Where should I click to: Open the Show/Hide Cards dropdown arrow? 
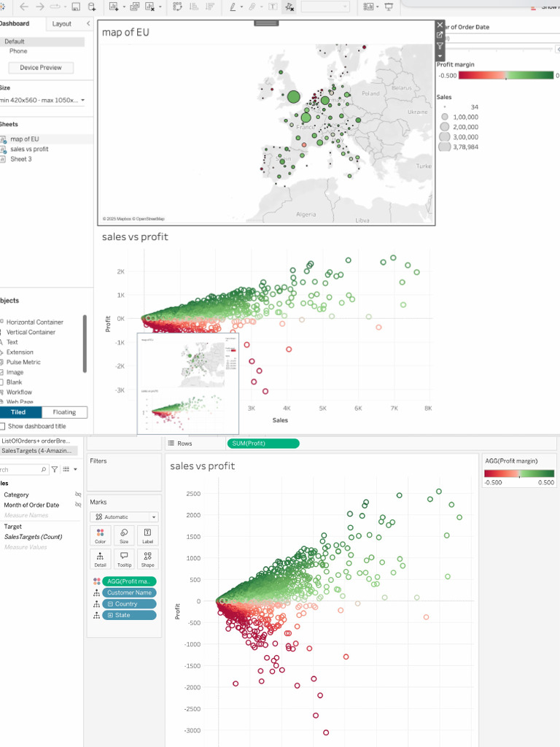click(378, 7)
